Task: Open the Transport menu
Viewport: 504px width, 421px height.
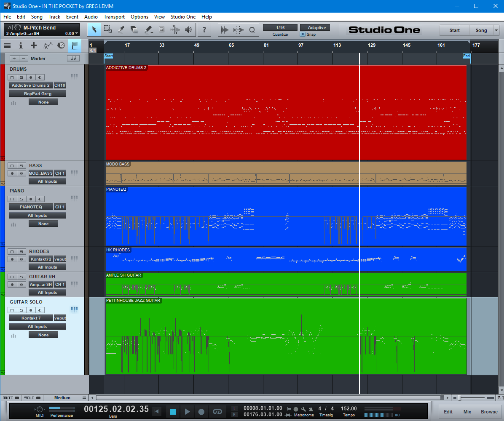Action: point(114,17)
